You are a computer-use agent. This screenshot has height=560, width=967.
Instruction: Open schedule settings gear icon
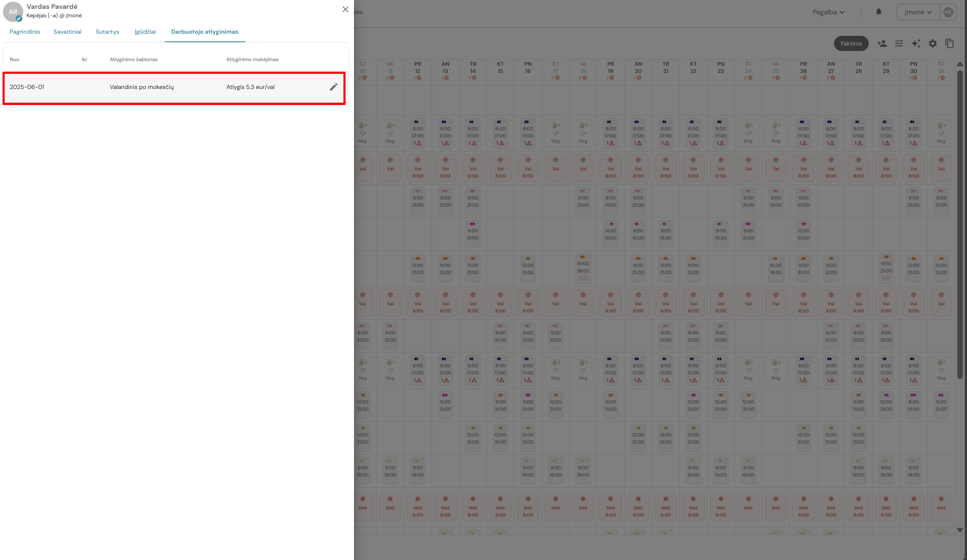tap(933, 43)
